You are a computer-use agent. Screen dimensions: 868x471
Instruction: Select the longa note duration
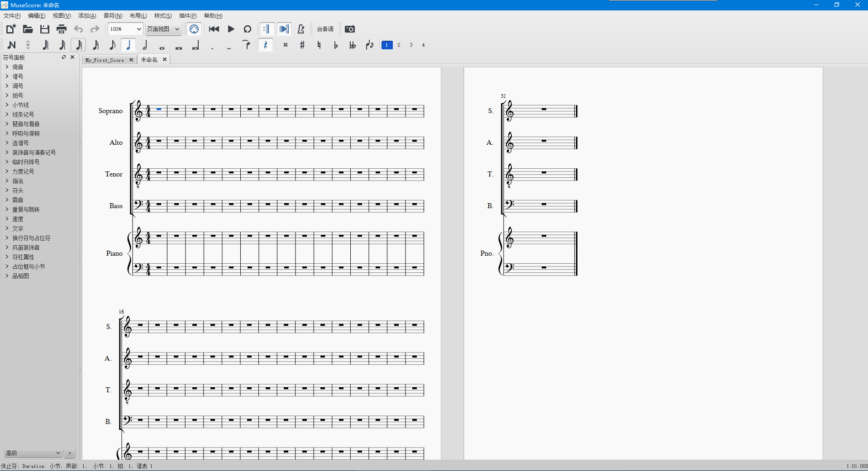[x=196, y=45]
